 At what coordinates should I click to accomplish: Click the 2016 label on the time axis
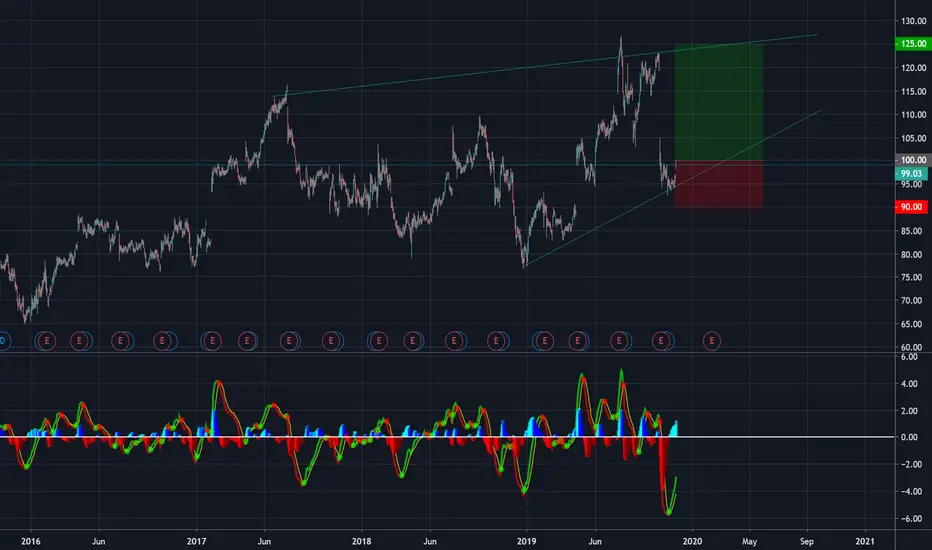(x=31, y=541)
